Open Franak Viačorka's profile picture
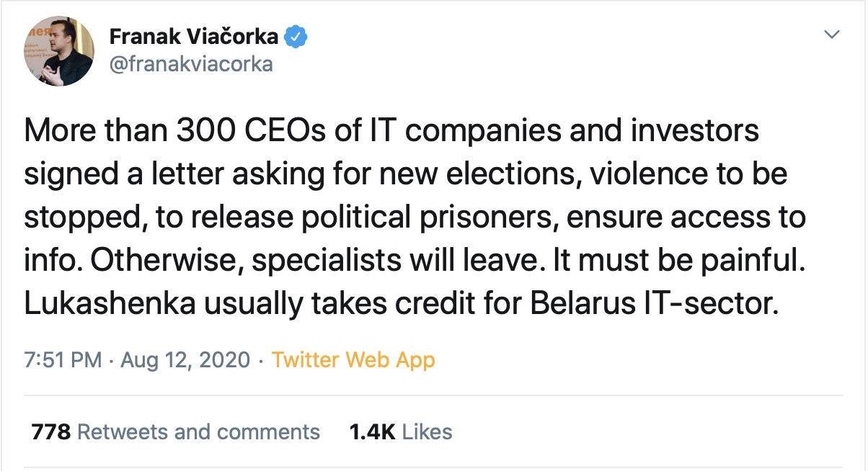Screen dimensions: 868x471 pos(59,51)
